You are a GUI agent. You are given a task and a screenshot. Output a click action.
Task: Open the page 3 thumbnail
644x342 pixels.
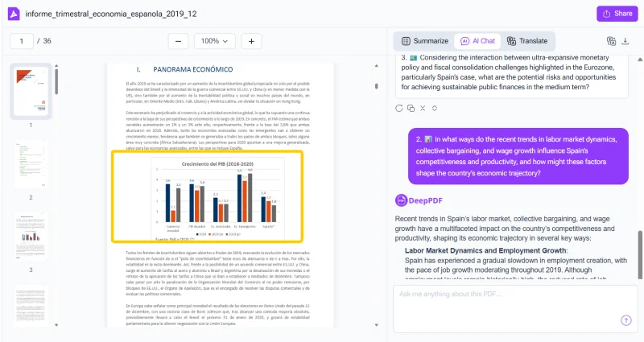click(x=31, y=237)
